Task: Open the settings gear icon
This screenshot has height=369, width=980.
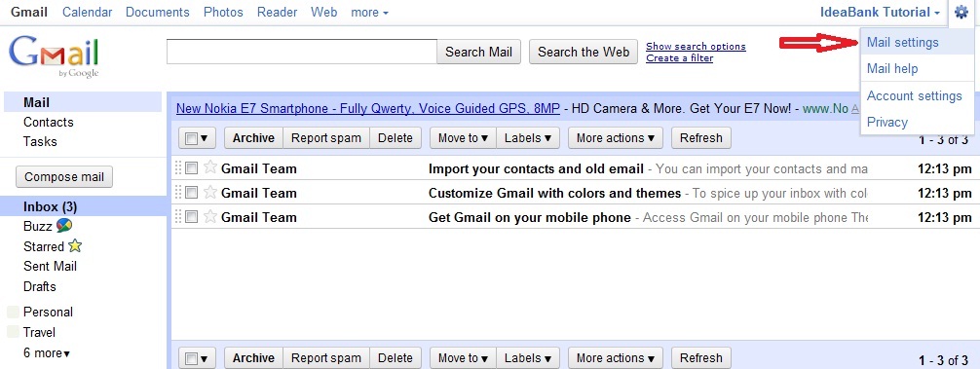Action: (961, 12)
